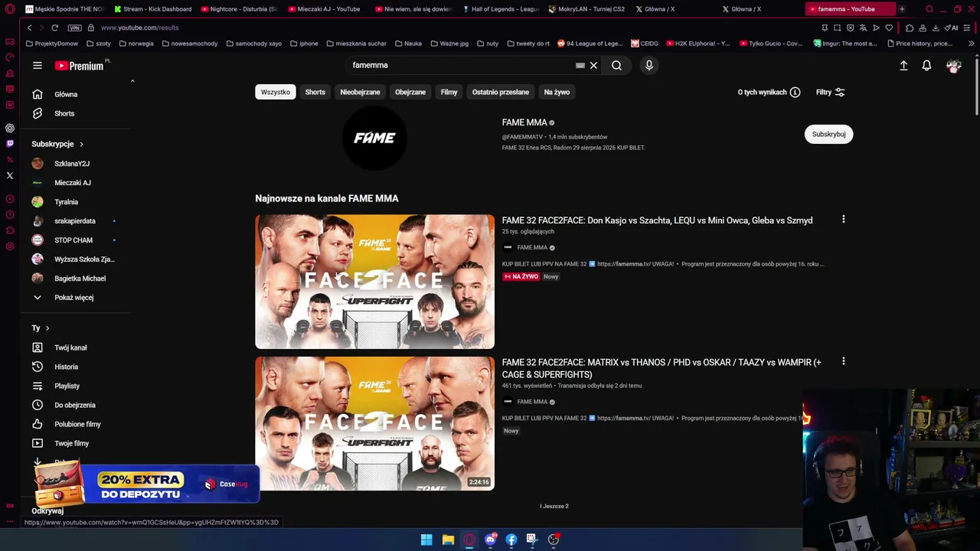The height and width of the screenshot is (551, 980).
Task: Open File Explorer from the taskbar
Action: click(448, 540)
